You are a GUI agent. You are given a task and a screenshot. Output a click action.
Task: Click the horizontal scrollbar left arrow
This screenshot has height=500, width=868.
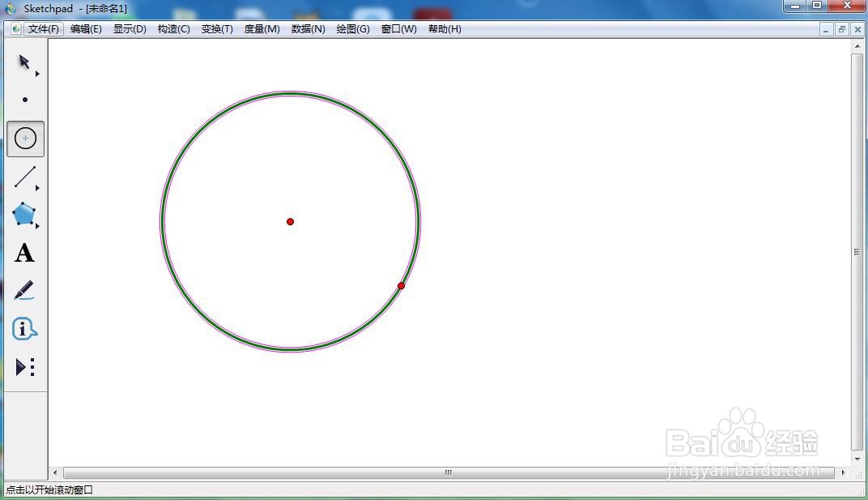click(55, 472)
